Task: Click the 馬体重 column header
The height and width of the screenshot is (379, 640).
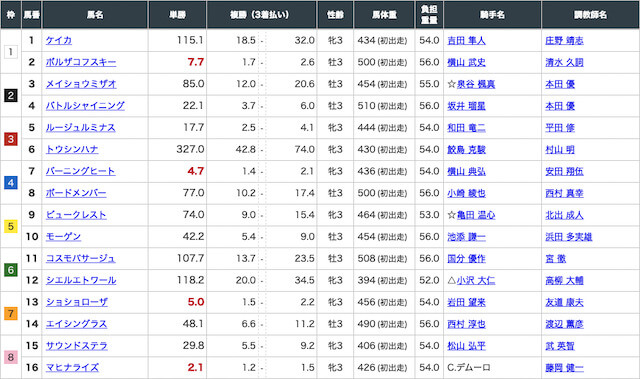Action: coord(384,15)
